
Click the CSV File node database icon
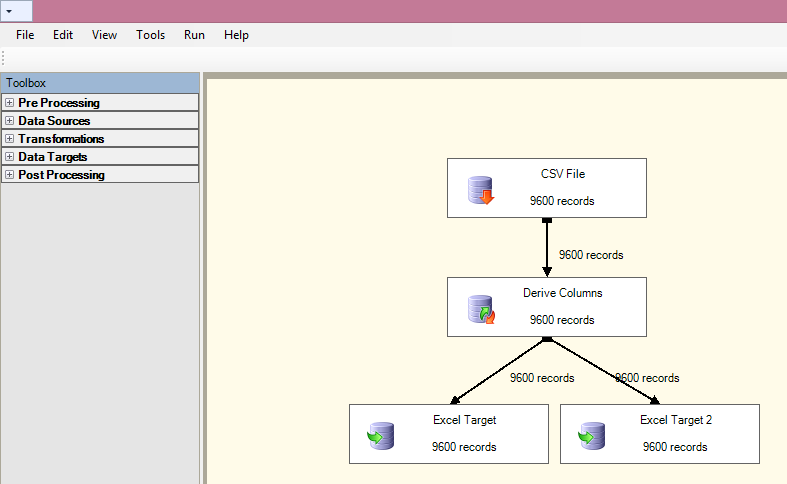tap(481, 189)
